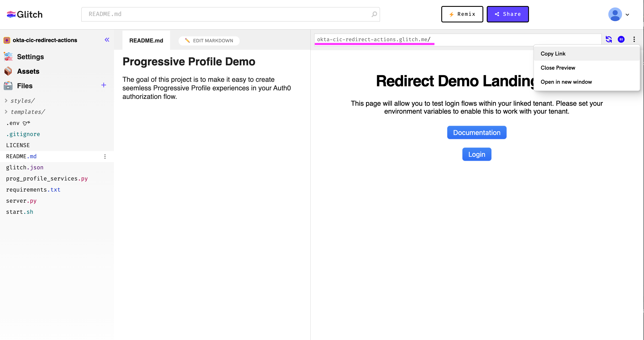The image size is (644, 340).
Task: Click the plus icon next to Files
Action: click(103, 85)
